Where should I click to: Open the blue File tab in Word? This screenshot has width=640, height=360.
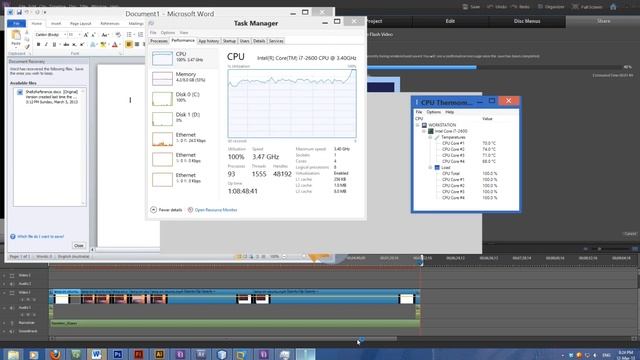[16, 24]
